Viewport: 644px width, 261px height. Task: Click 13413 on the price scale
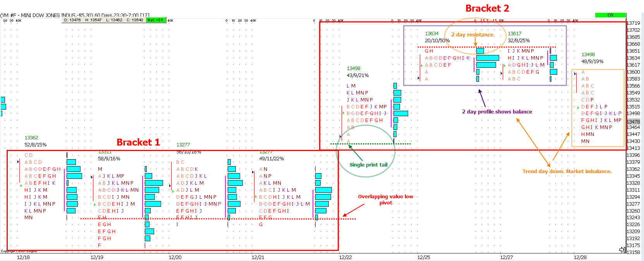[634, 148]
